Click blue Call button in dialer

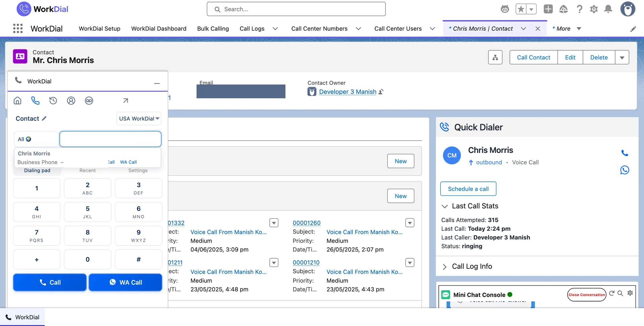[50, 282]
